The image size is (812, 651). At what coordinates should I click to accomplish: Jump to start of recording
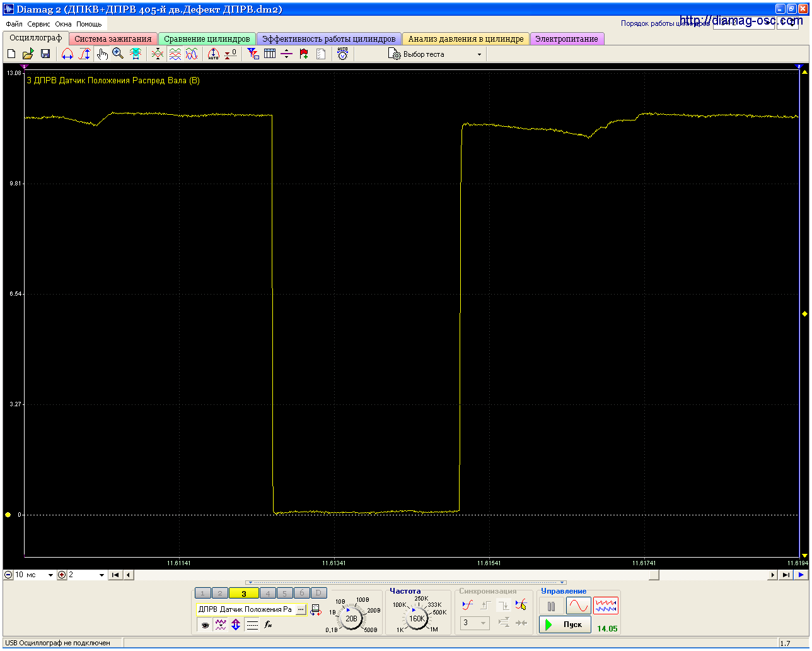tap(115, 575)
